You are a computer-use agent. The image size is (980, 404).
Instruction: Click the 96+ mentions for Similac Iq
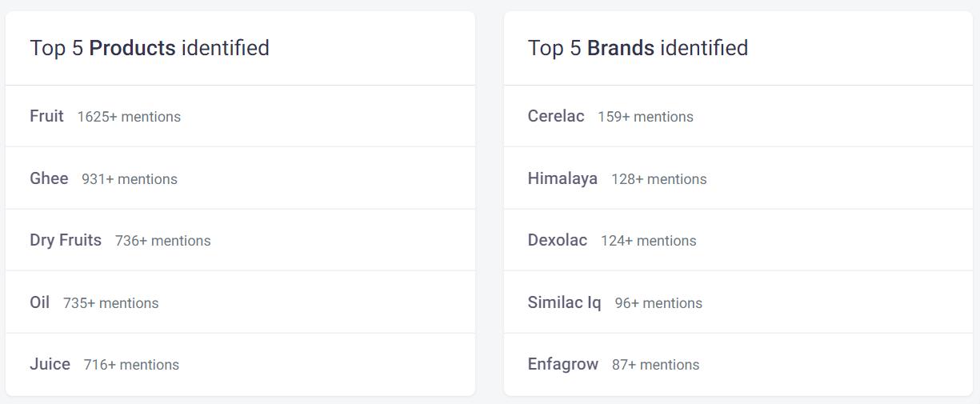pos(658,303)
